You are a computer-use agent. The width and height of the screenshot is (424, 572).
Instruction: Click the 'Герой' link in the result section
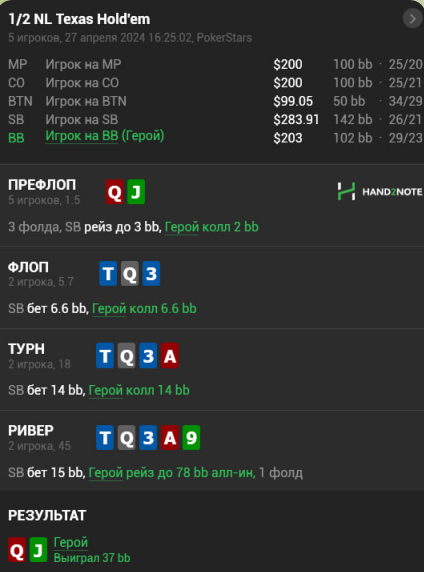[x=71, y=542]
